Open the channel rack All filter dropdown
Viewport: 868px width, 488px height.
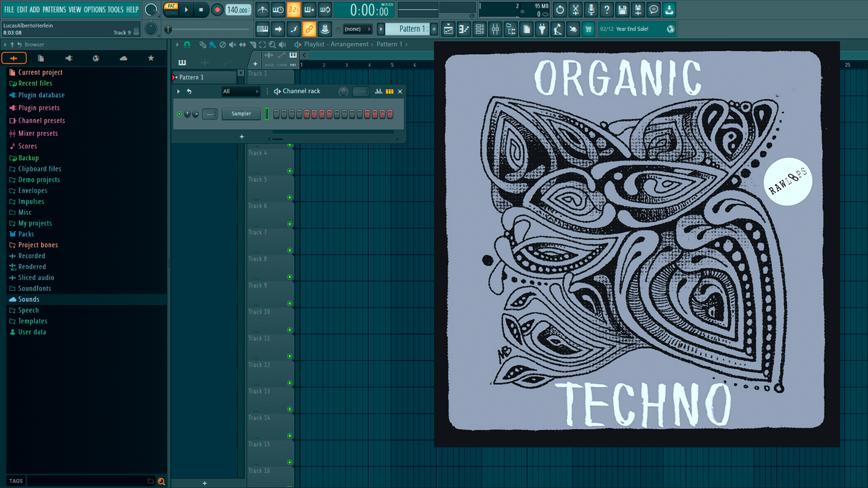click(x=240, y=91)
